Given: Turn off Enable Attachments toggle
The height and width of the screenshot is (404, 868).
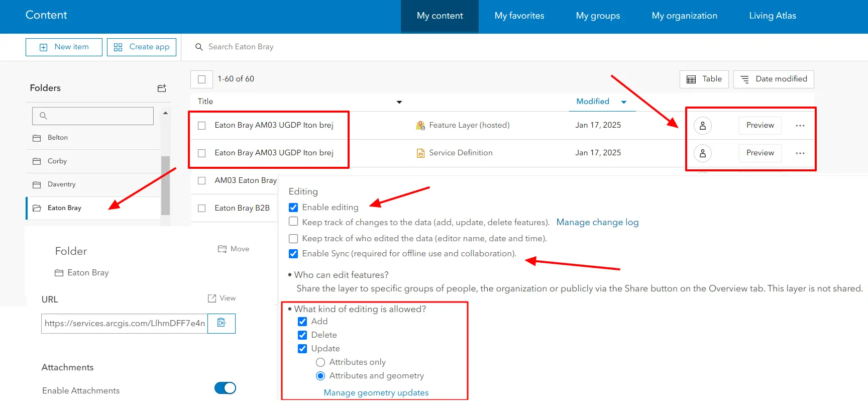Looking at the screenshot, I should click(225, 388).
